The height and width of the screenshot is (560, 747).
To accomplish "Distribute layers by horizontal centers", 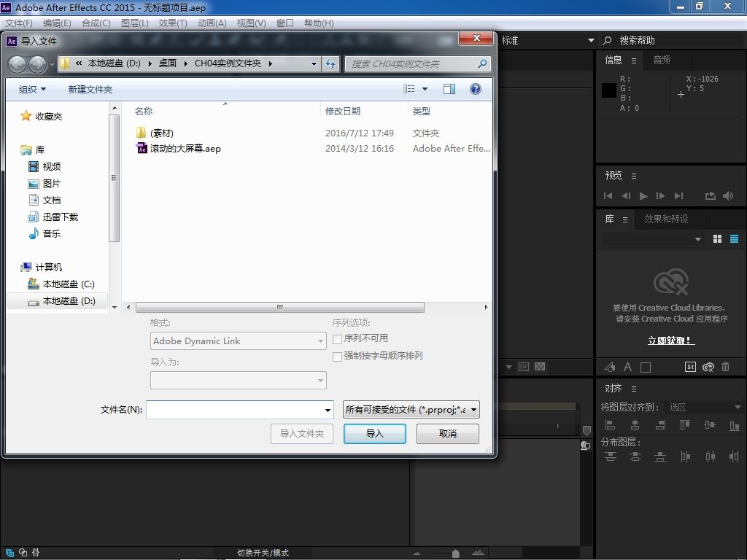I will (711, 456).
